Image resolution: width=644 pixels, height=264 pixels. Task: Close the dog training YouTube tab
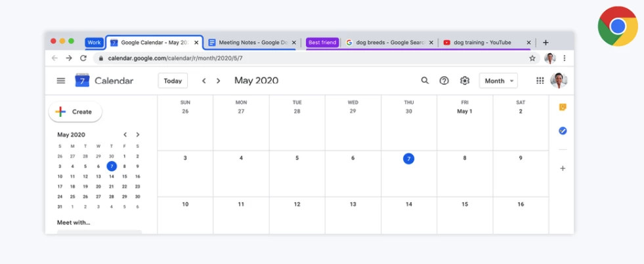[x=528, y=42]
